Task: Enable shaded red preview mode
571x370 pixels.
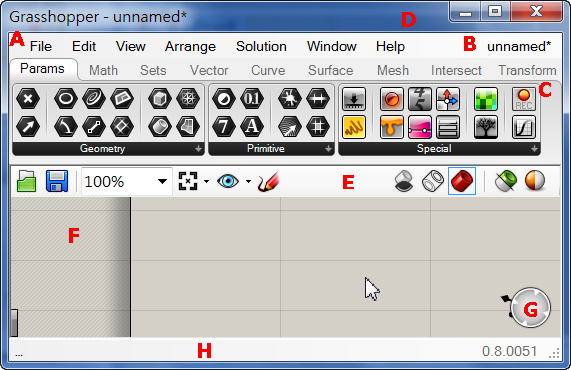Action: (x=462, y=181)
